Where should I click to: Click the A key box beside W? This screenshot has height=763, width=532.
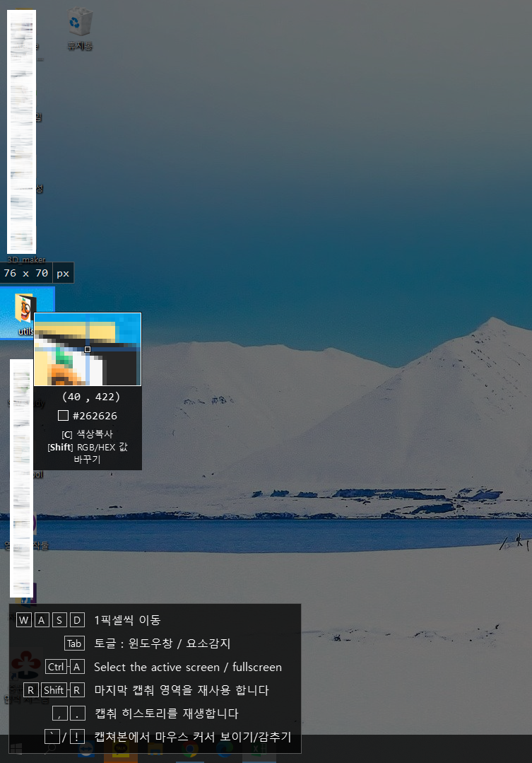pos(42,620)
